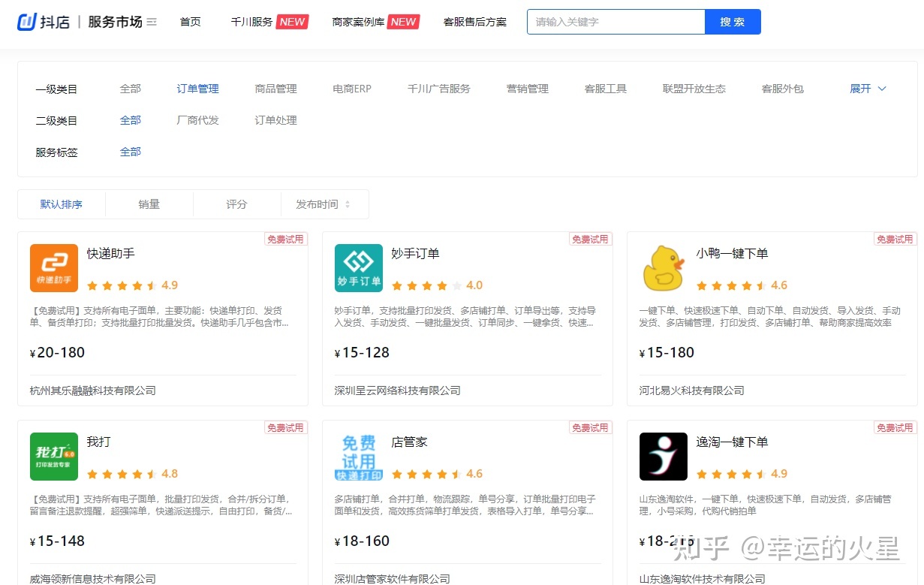The height and width of the screenshot is (585, 924).
Task: Click the keyword search input field
Action: [615, 22]
